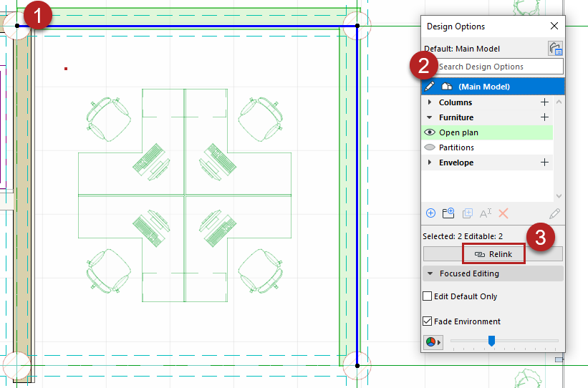Select the (Main Model) row

(x=493, y=86)
